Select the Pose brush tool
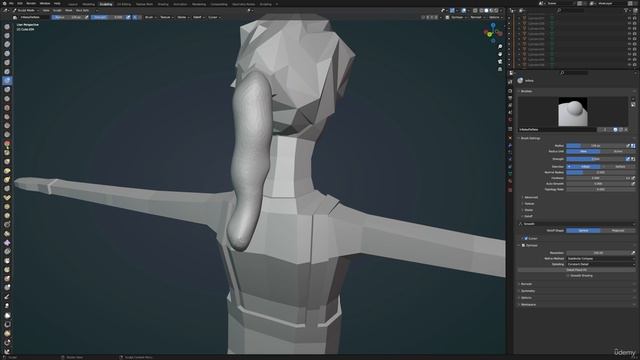This screenshot has width=640, height=360. coord(7,198)
